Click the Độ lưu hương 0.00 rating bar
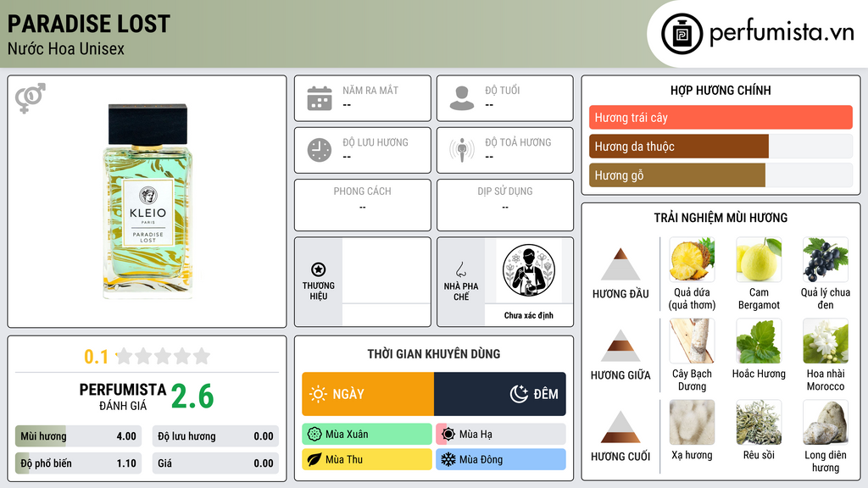The width and height of the screenshot is (868, 488). click(x=215, y=436)
